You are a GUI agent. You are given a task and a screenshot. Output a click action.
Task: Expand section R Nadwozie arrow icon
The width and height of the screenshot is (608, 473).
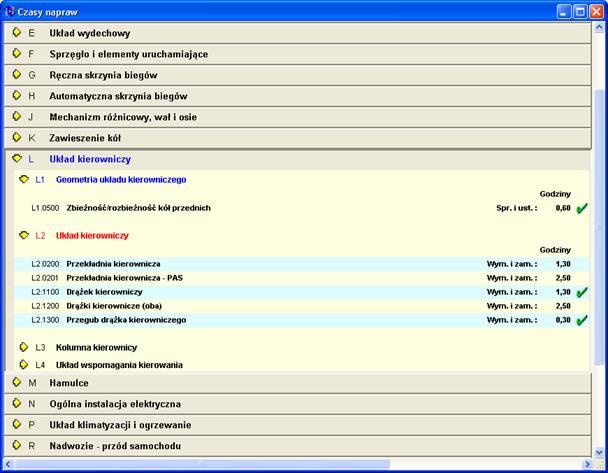(17, 445)
